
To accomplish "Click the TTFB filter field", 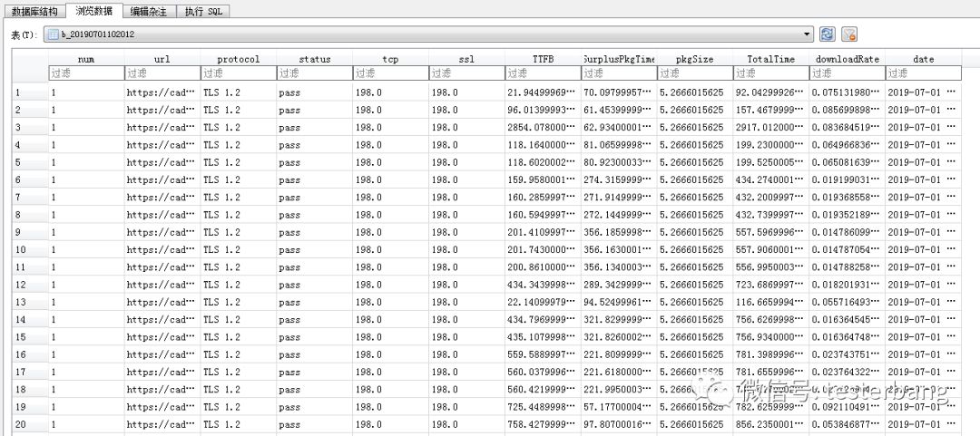I will click(x=544, y=73).
